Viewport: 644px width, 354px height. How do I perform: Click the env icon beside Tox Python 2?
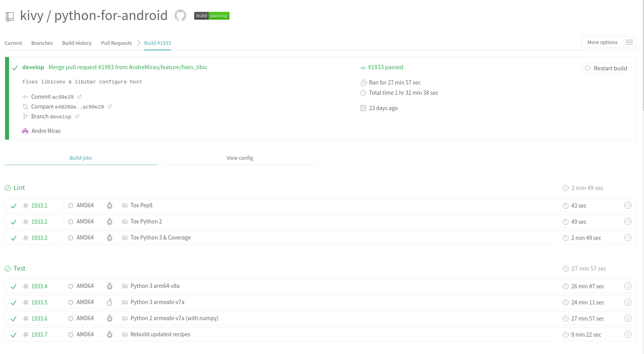pos(125,222)
